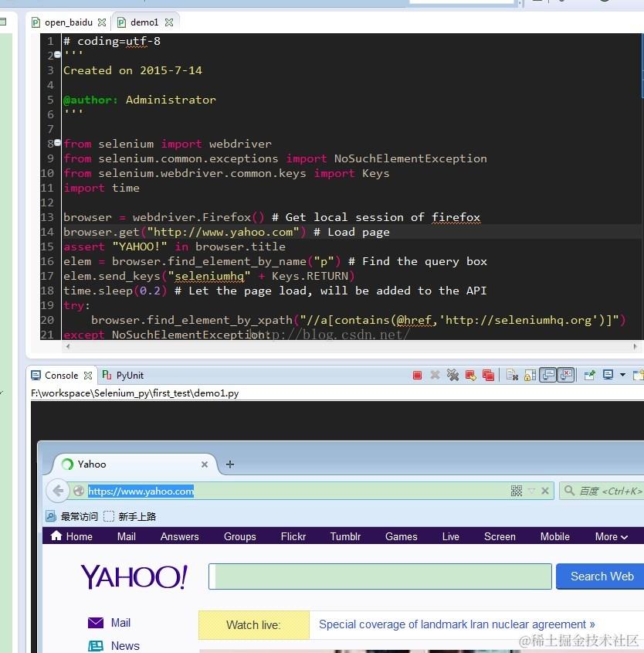The height and width of the screenshot is (653, 644).
Task: Open Answers in Yahoo navigation
Action: point(180,536)
